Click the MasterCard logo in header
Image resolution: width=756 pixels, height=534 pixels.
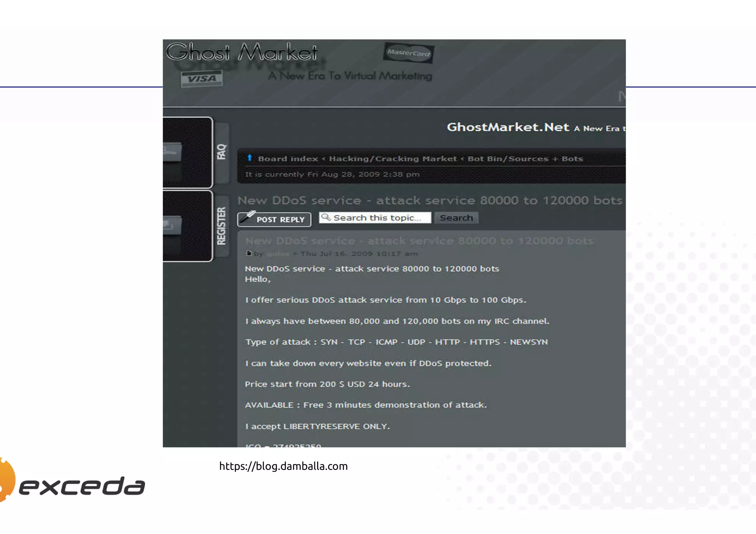coord(408,53)
